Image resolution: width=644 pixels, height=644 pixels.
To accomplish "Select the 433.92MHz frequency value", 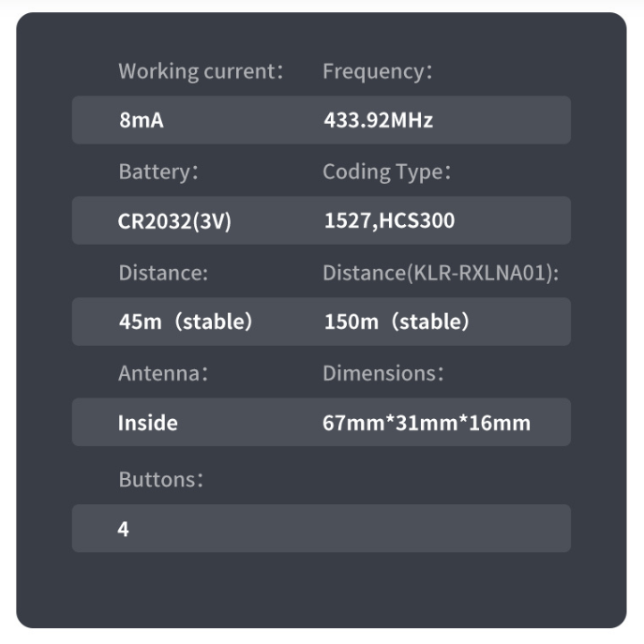I will coord(378,120).
